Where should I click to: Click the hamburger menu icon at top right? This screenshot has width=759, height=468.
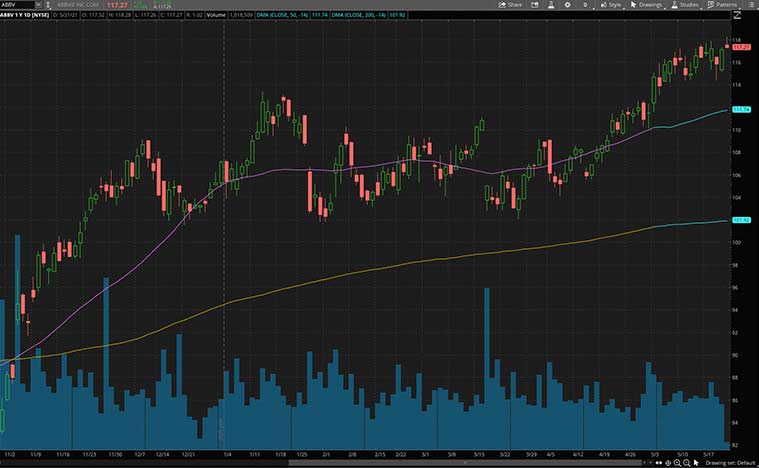click(x=749, y=5)
